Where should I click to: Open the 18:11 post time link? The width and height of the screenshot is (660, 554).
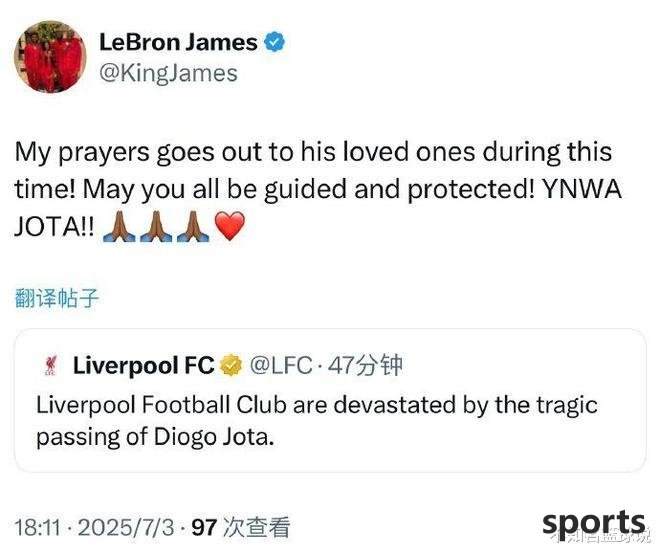pyautogui.click(x=38, y=527)
